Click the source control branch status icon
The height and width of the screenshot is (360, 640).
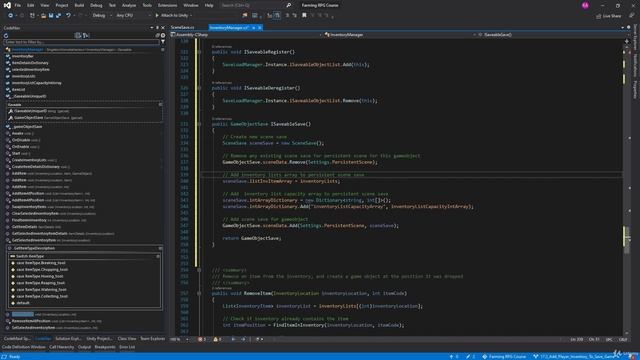tap(536, 357)
